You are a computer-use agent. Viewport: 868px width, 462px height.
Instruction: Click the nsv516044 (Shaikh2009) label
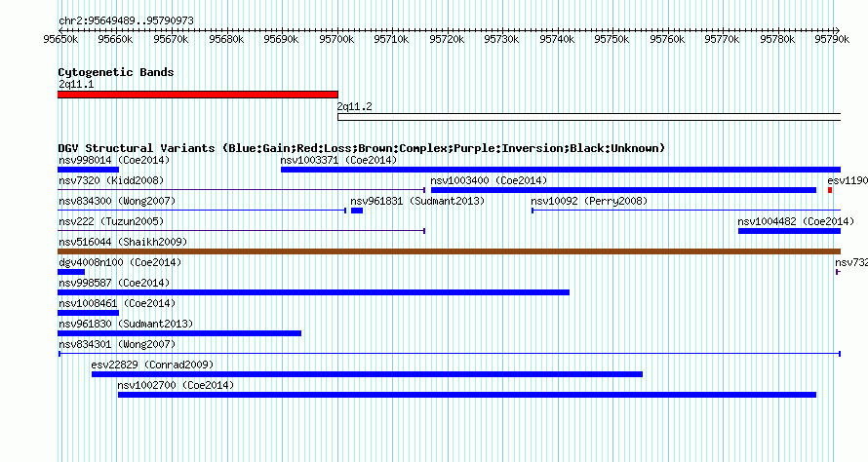coord(123,242)
